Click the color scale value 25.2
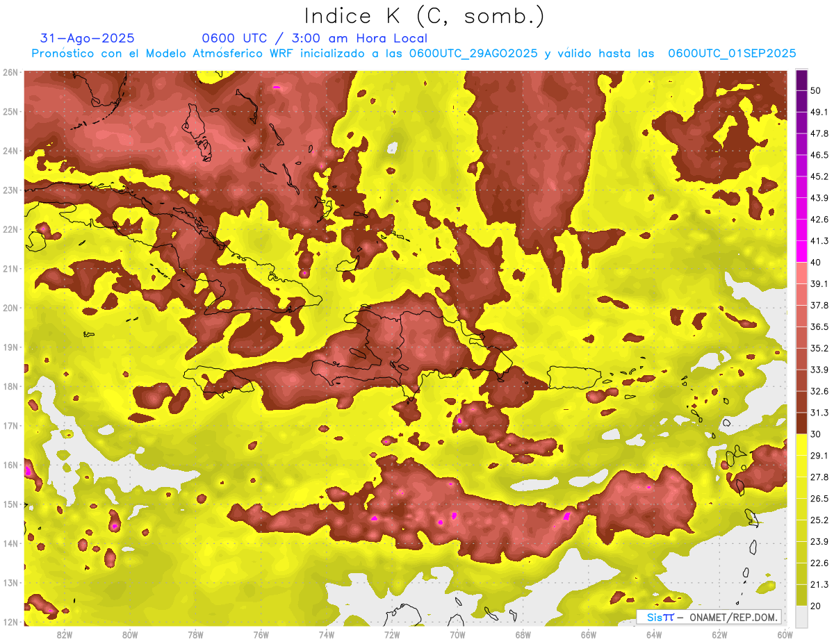The height and width of the screenshot is (644, 834). (819, 520)
